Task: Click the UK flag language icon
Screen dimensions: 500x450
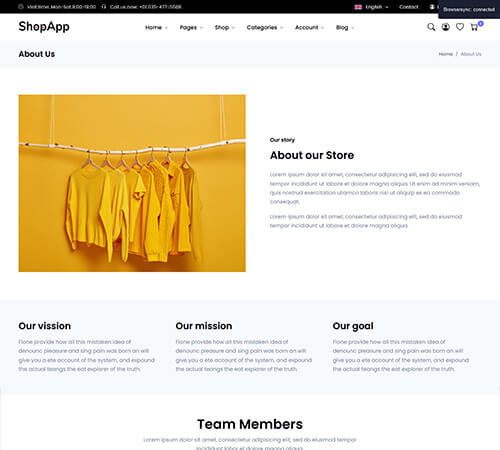Action: coord(358,7)
